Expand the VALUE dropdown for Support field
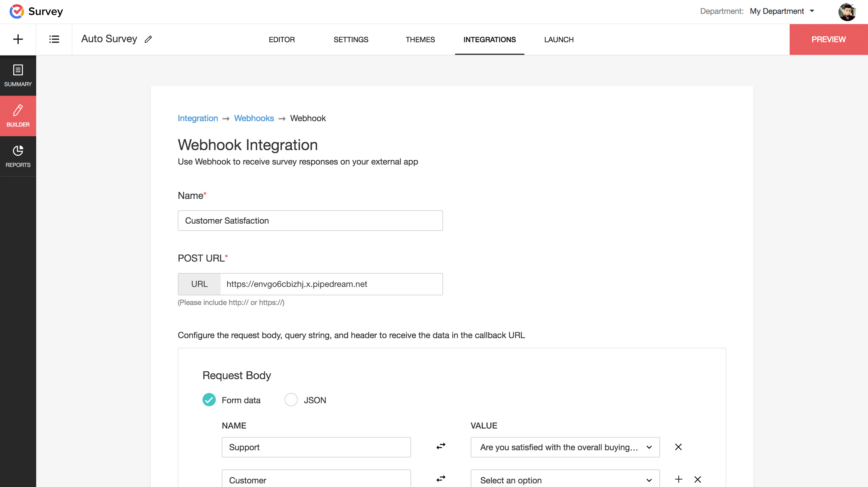This screenshot has height=487, width=868. tap(649, 447)
